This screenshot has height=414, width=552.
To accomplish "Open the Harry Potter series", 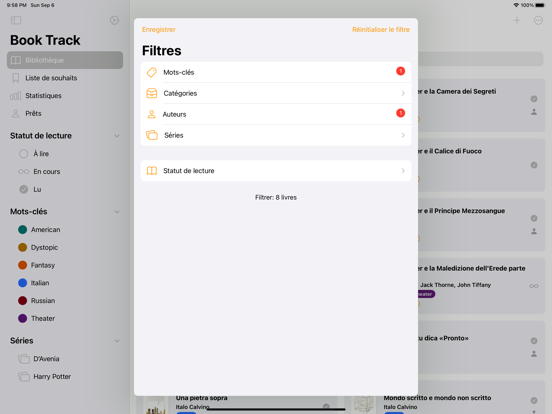I will tap(52, 377).
